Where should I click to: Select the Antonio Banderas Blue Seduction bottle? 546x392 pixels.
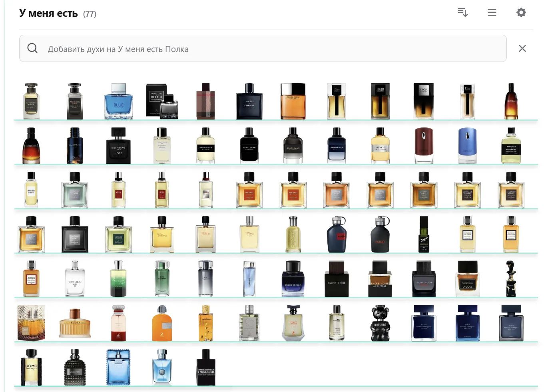(x=118, y=101)
